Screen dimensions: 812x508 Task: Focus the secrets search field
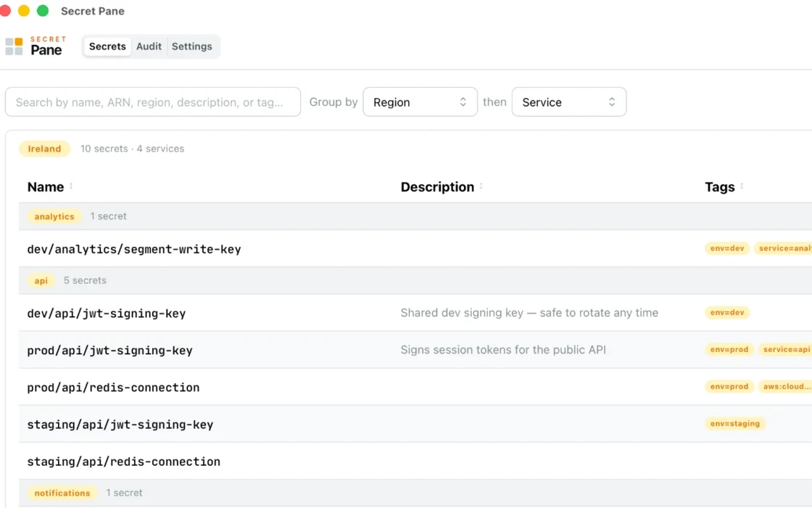point(153,102)
